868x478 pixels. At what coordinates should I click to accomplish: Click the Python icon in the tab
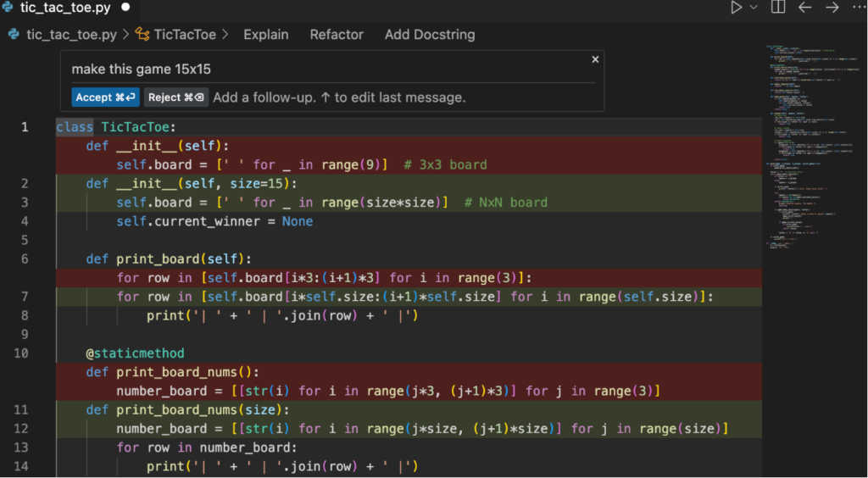click(x=8, y=8)
